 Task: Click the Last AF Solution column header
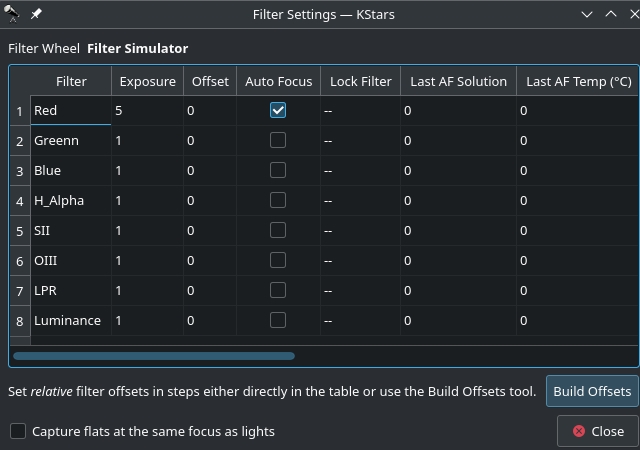458,81
